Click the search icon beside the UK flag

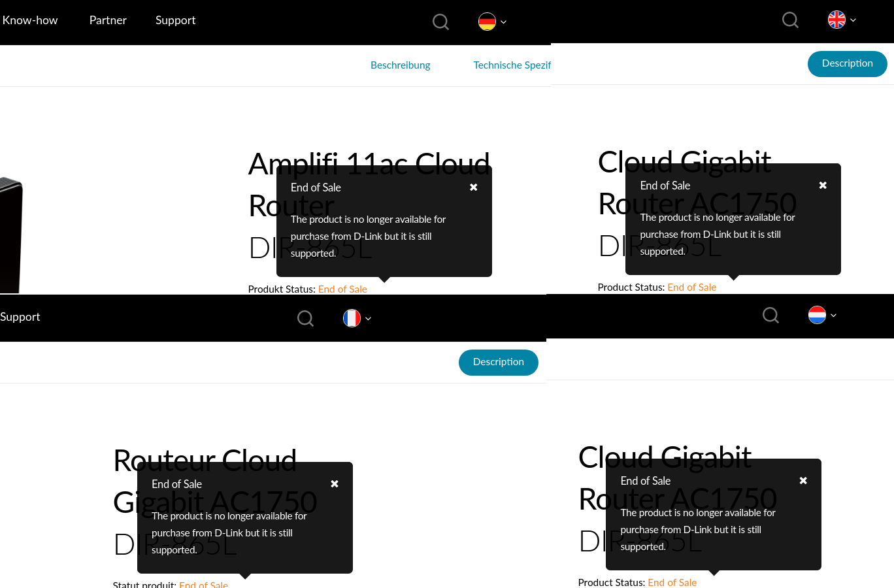pos(791,20)
